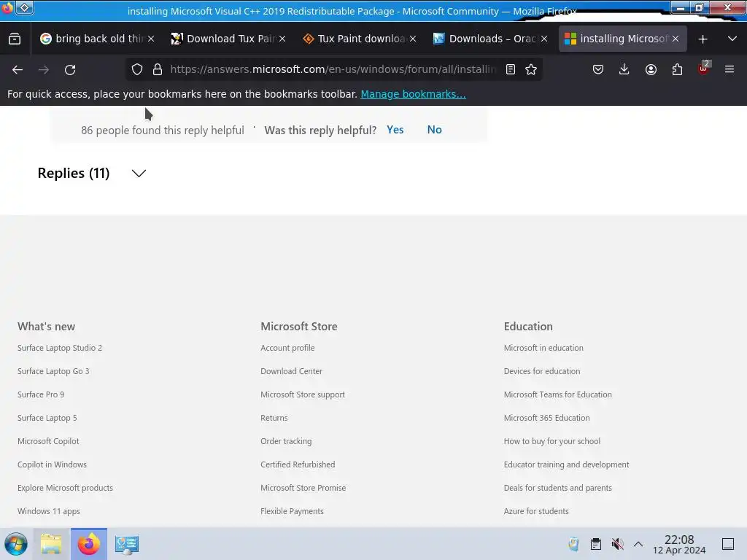
Task: Open Microsoft 365 Education link
Action: (x=547, y=418)
